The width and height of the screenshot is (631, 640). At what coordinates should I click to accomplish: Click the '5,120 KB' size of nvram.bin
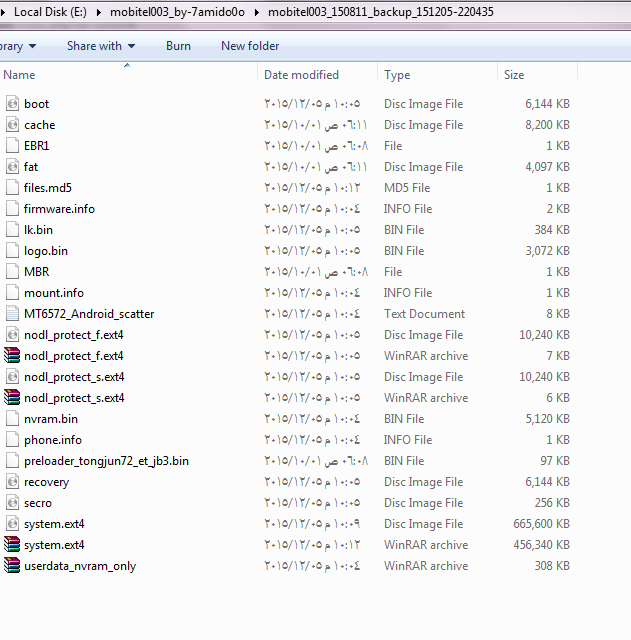(x=547, y=419)
